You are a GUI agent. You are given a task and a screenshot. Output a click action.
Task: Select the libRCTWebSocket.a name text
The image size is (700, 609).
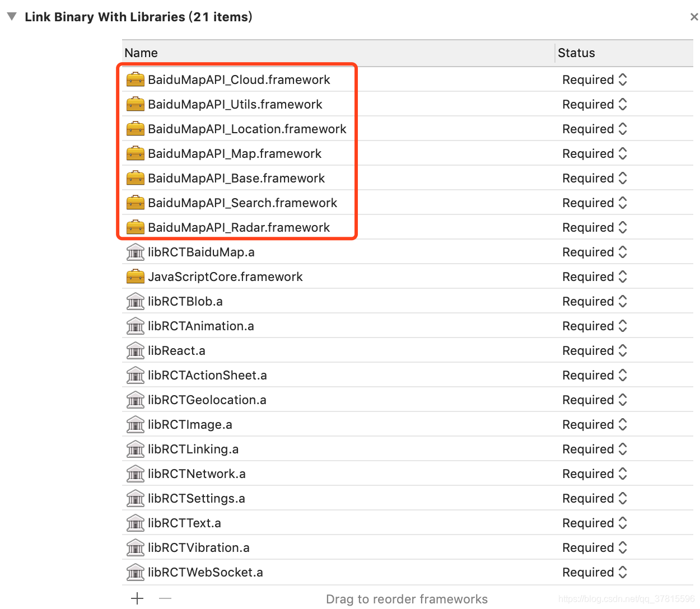[x=206, y=572]
